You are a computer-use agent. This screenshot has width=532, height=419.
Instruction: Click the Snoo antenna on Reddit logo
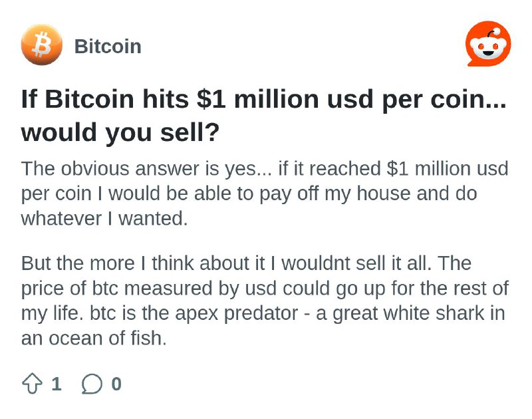[x=493, y=33]
